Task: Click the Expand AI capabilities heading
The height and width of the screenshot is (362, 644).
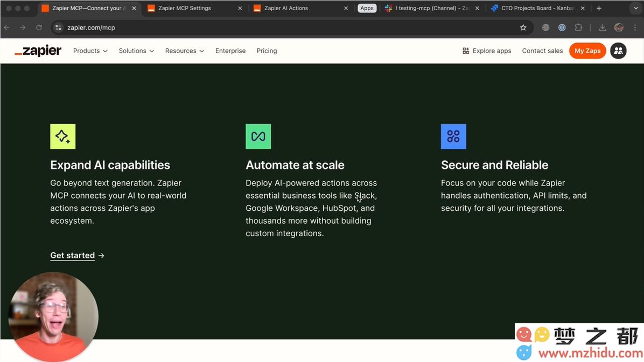Action: (x=110, y=165)
